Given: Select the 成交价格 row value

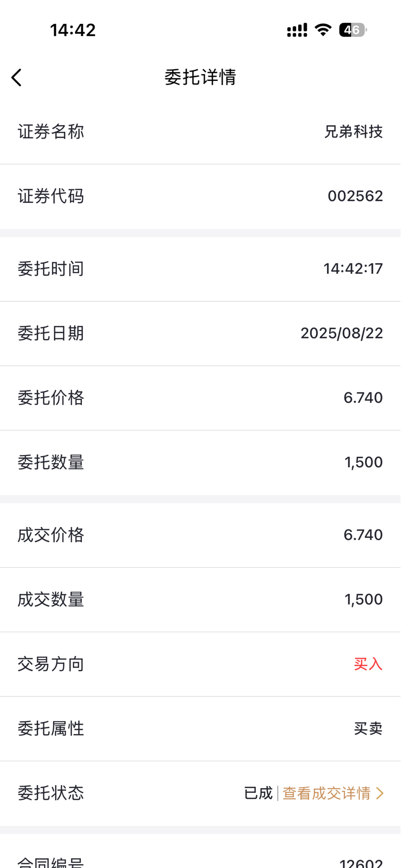Looking at the screenshot, I should (x=363, y=535).
